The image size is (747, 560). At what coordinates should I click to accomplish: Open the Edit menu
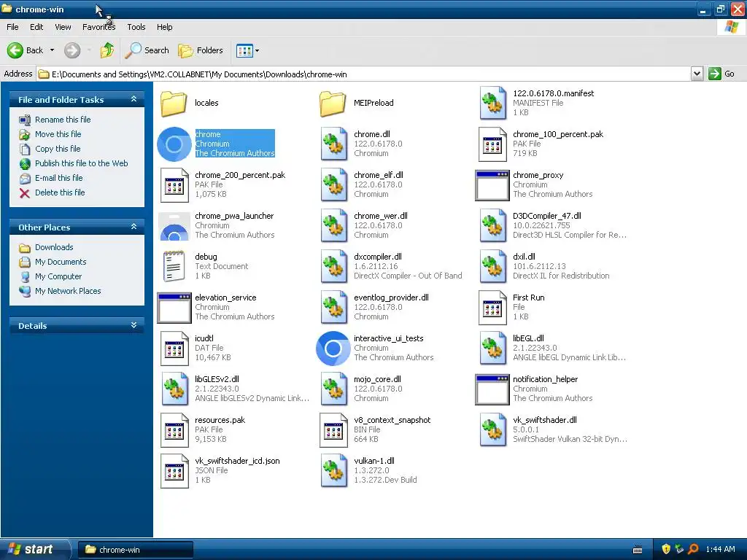point(36,27)
